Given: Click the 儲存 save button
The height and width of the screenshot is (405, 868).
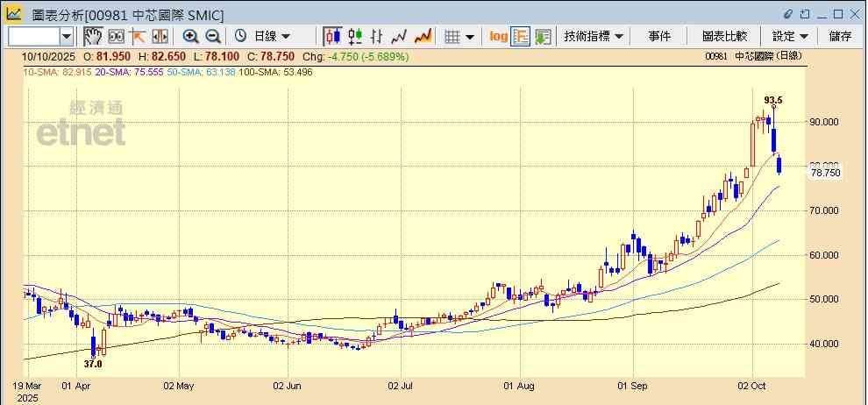Looking at the screenshot, I should pos(840,36).
